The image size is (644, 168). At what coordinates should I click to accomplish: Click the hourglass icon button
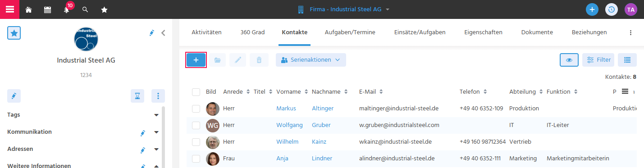coord(137,96)
